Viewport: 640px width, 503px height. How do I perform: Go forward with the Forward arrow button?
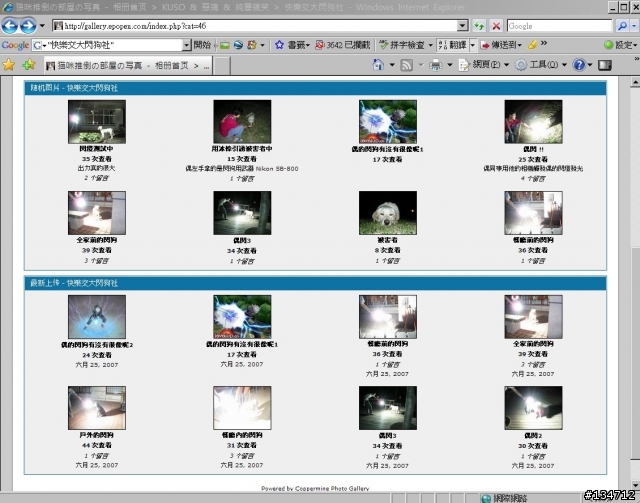pos(28,26)
